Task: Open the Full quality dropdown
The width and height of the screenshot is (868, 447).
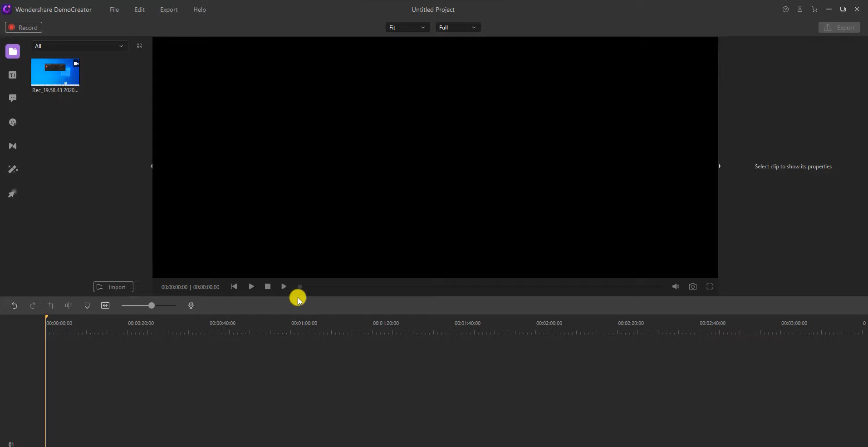Action: 458,27
